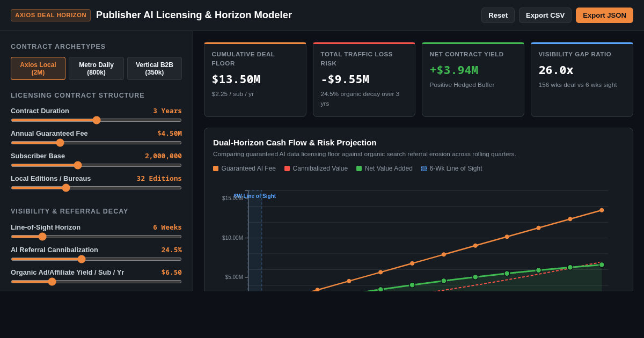The height and width of the screenshot is (338, 644).
Task: Export data as CSV
Action: tap(545, 15)
